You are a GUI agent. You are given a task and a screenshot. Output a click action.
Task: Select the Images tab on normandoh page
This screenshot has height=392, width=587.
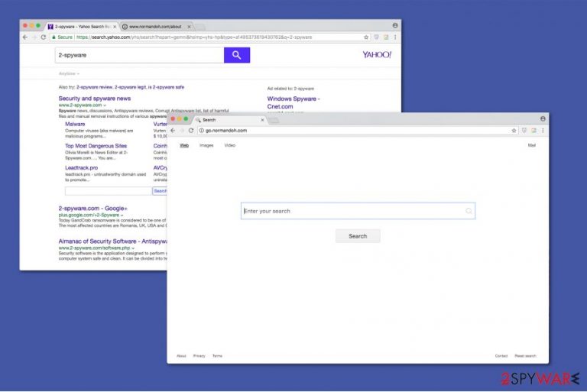[206, 145]
